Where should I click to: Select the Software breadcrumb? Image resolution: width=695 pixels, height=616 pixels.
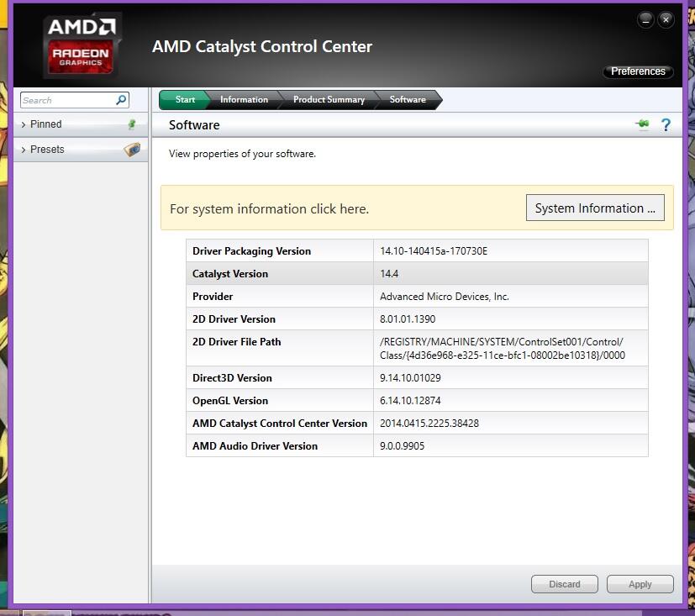tap(408, 100)
